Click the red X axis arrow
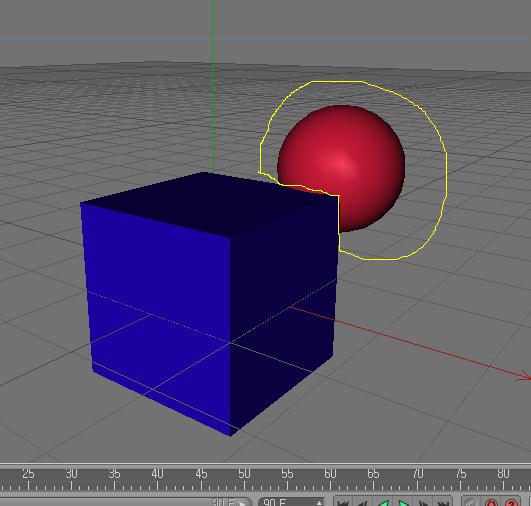 coord(523,377)
